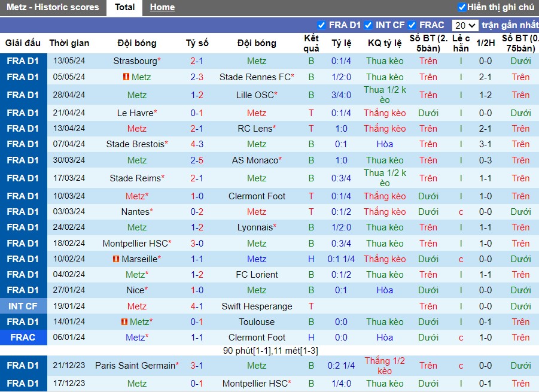This screenshot has width=539, height=392.
Task: Click the 1/2H column header
Action: [x=485, y=43]
